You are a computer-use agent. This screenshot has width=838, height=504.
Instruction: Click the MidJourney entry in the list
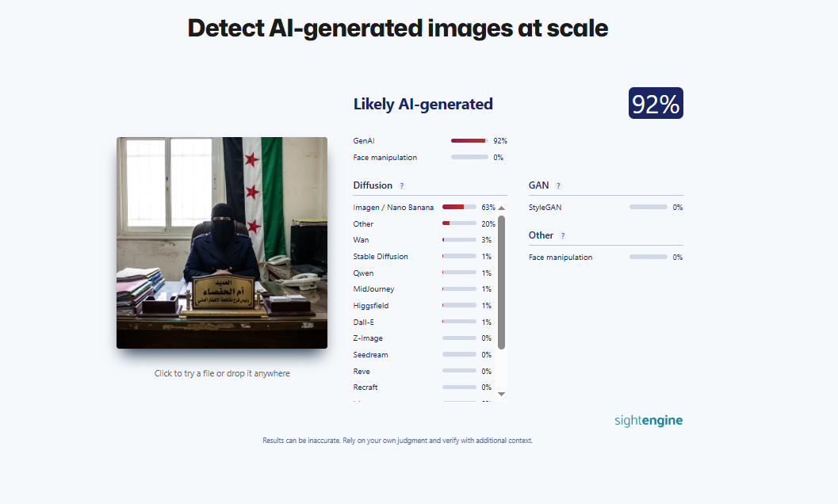(373, 289)
